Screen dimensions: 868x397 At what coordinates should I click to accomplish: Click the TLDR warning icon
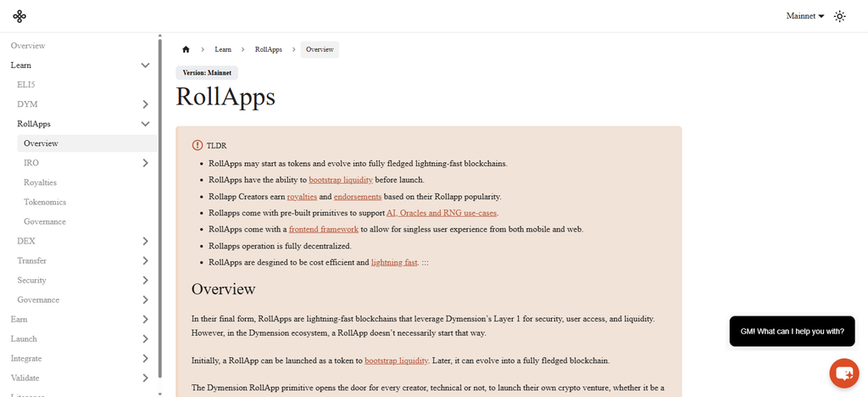[198, 145]
